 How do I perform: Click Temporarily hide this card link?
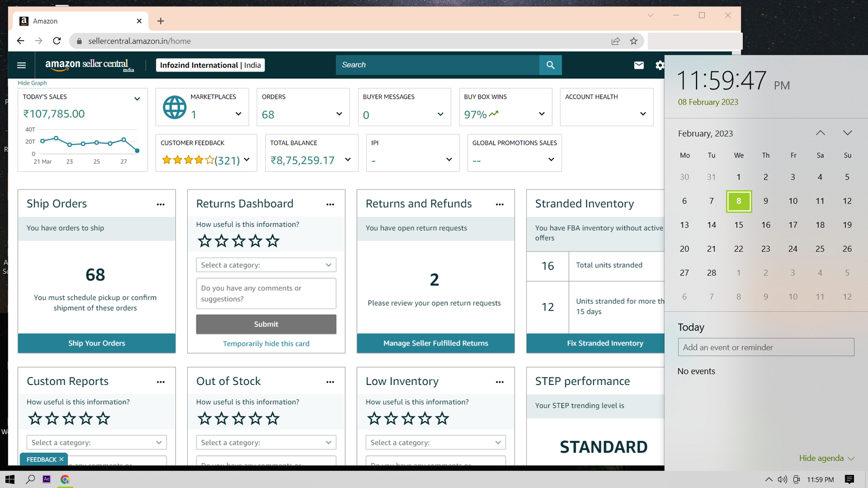click(x=266, y=344)
